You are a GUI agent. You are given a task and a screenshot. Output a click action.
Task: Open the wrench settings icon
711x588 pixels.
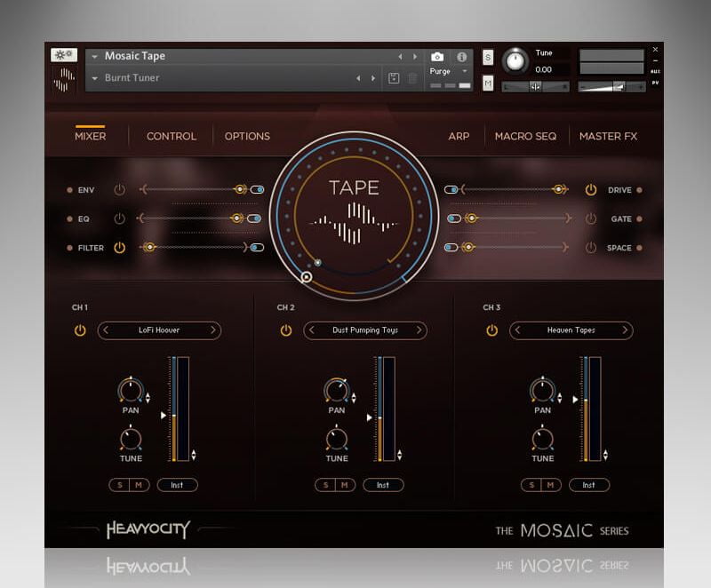tap(64, 55)
